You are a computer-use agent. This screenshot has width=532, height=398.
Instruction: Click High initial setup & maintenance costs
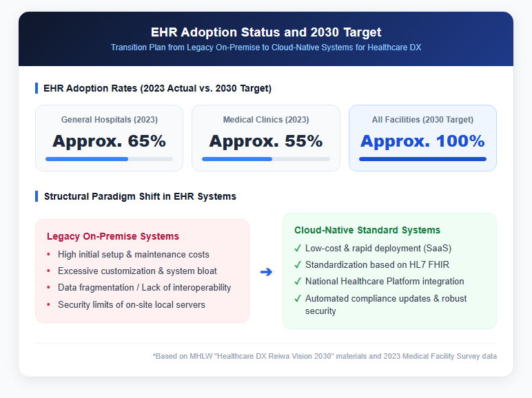pos(133,255)
